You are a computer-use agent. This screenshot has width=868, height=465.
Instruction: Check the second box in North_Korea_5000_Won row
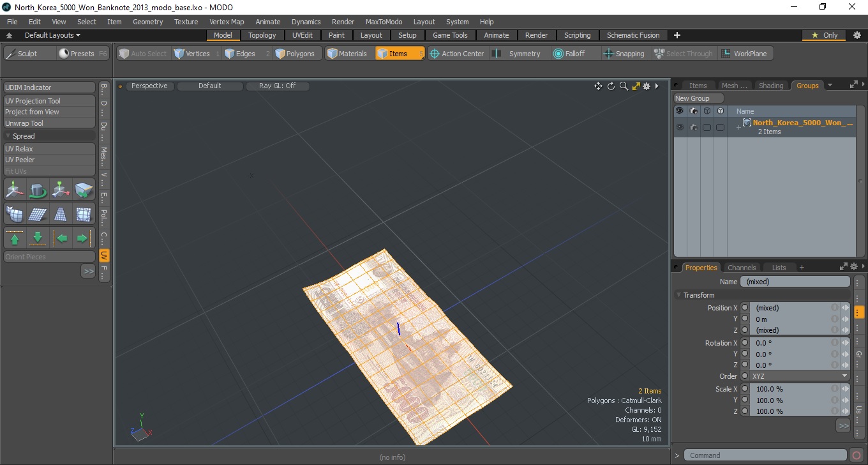(x=720, y=127)
